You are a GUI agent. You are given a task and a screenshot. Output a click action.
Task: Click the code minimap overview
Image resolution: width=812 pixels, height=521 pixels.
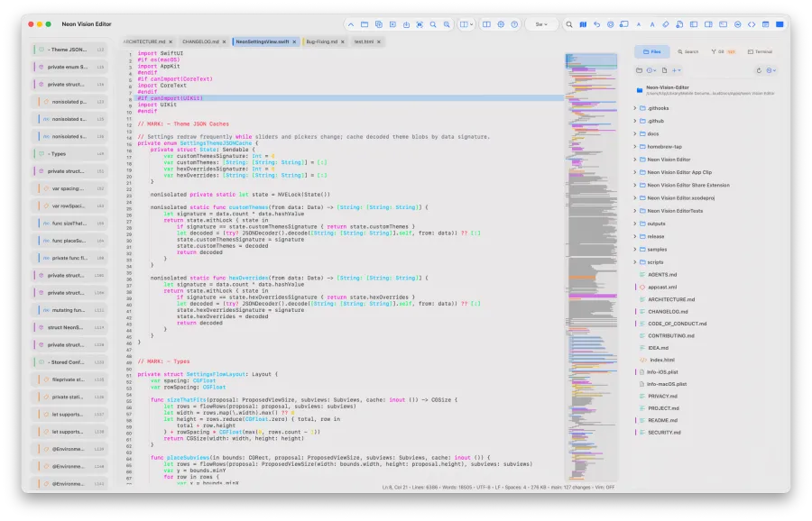tap(591, 267)
